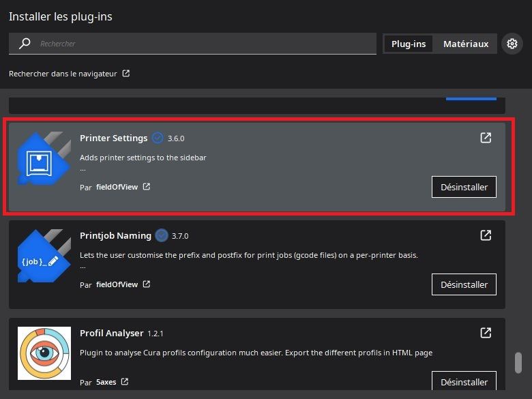Uninstall the Printer Settings plugin
Viewport: 532px width, 399px height.
click(x=464, y=187)
